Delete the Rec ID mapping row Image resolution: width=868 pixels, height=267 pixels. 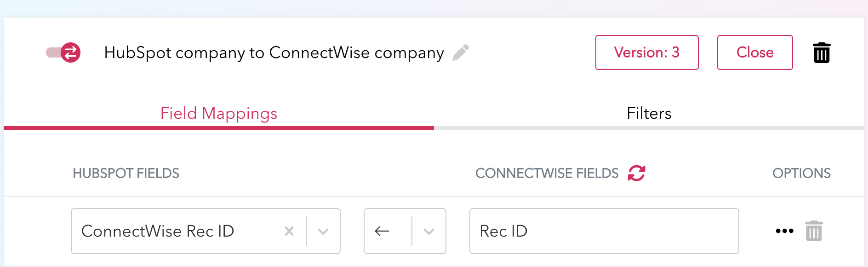(x=813, y=231)
